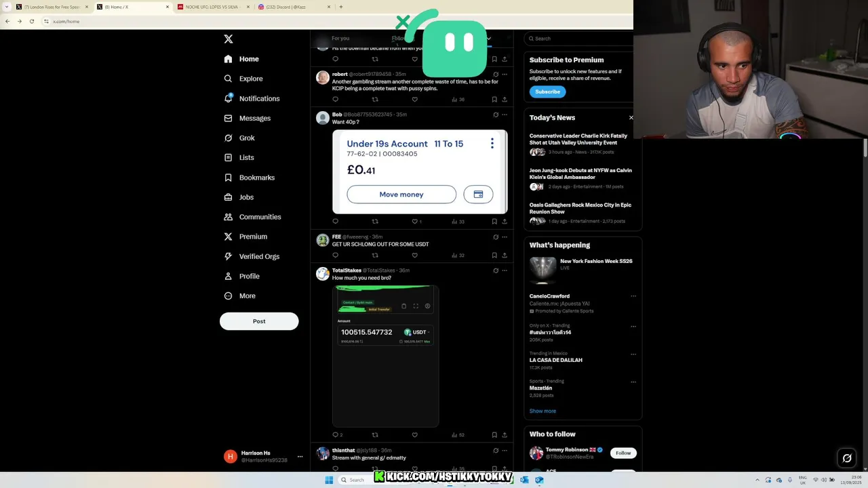
Task: Open the Lists icon in sidebar
Action: [229, 157]
